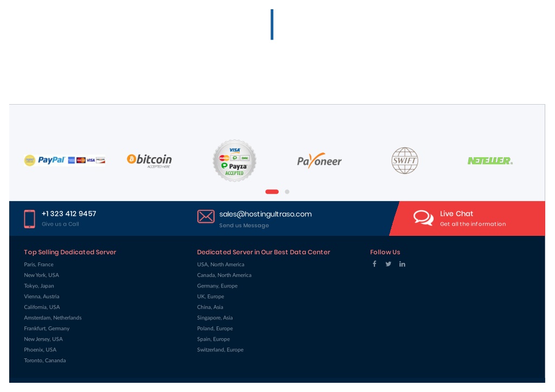
Task: Email sales@hostingultraso.com
Action: click(266, 214)
